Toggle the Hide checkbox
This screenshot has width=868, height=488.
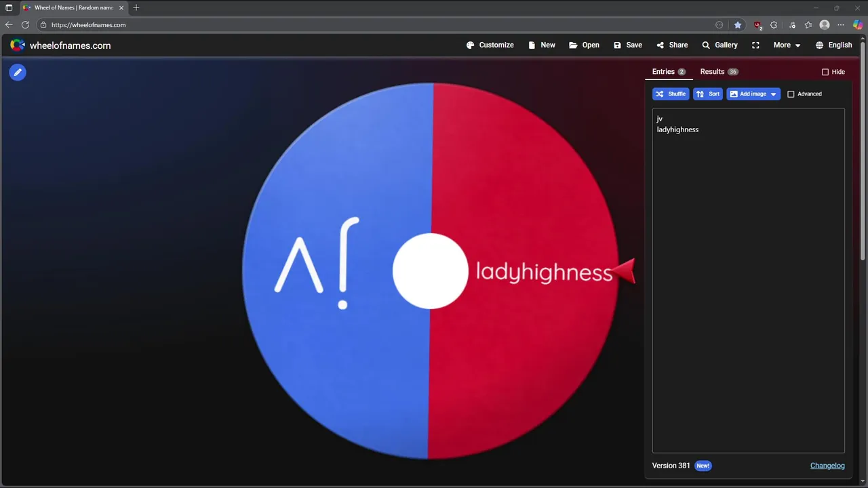coord(825,72)
